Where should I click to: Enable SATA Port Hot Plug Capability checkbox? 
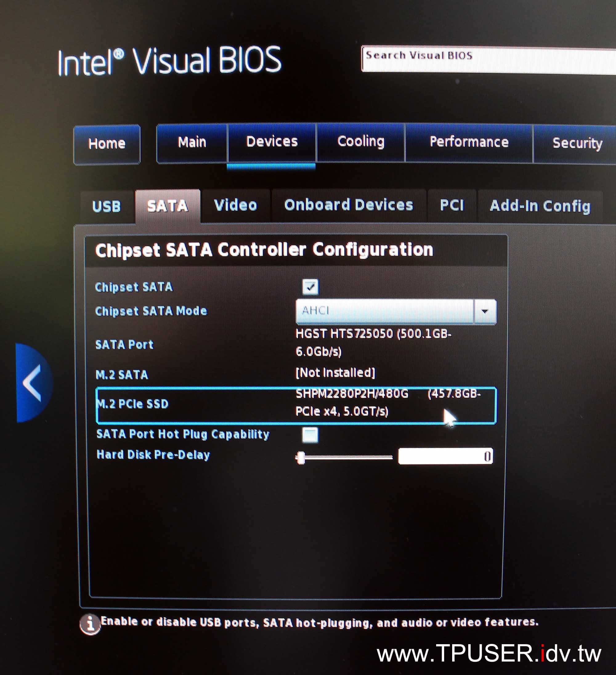point(310,435)
